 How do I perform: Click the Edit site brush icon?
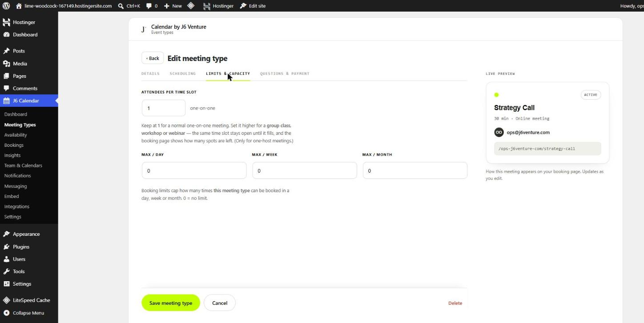[243, 6]
